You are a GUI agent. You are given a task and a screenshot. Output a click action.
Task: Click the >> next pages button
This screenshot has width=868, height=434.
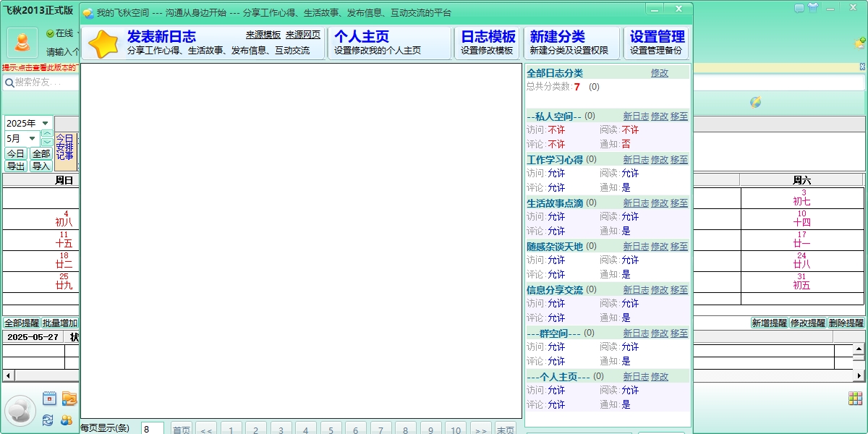coord(480,429)
